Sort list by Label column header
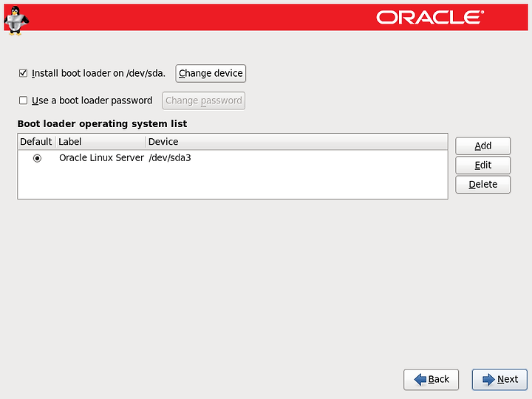532x399 pixels. click(x=100, y=141)
